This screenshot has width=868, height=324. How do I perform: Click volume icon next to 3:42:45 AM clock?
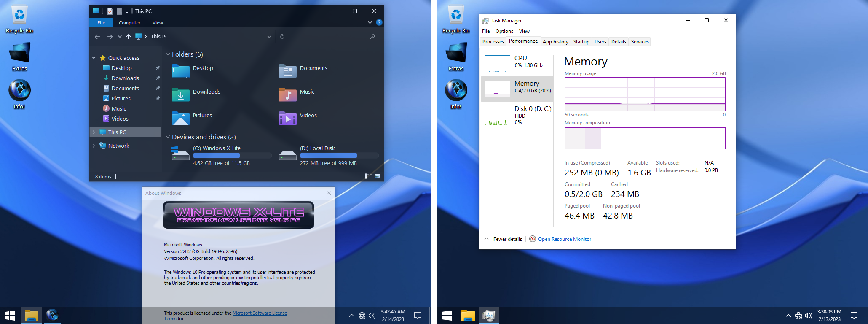[x=372, y=316]
